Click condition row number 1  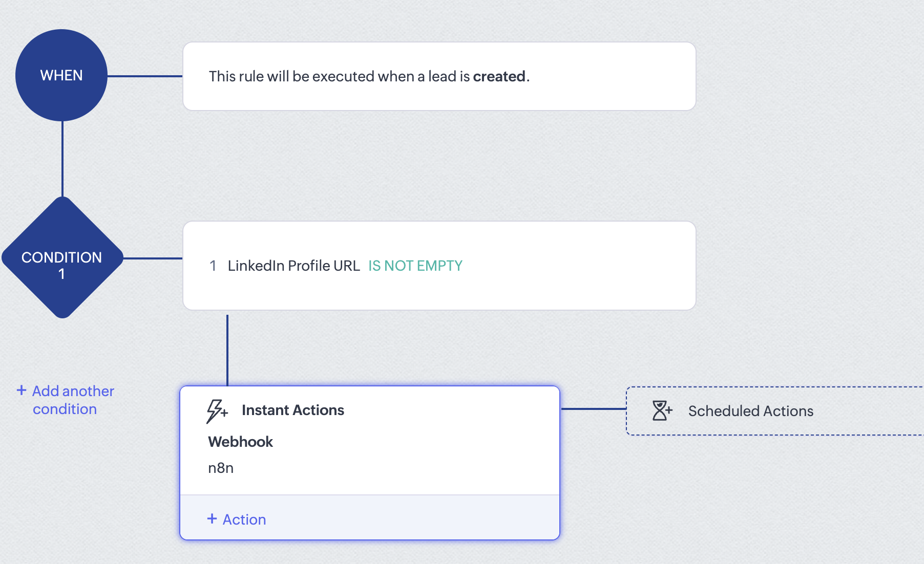213,266
